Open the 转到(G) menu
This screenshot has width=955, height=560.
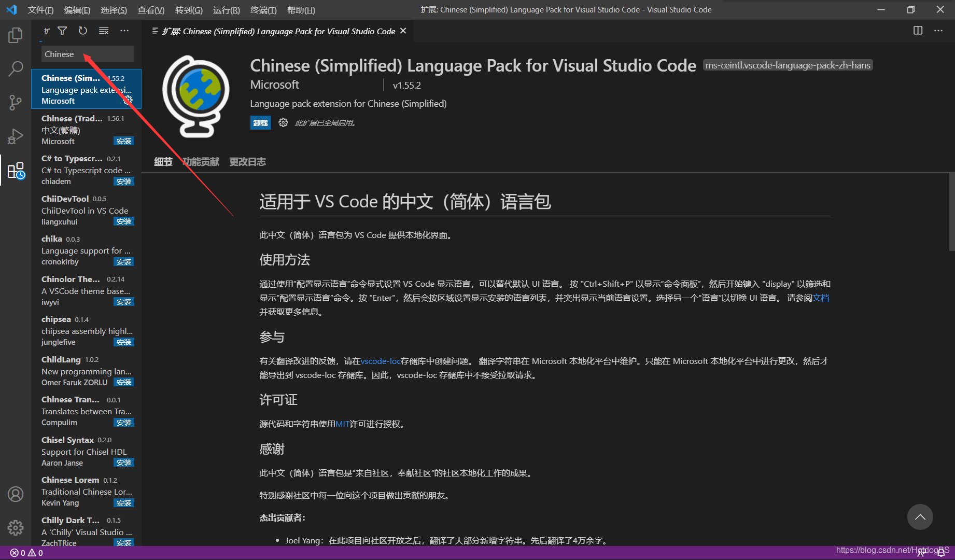click(189, 10)
